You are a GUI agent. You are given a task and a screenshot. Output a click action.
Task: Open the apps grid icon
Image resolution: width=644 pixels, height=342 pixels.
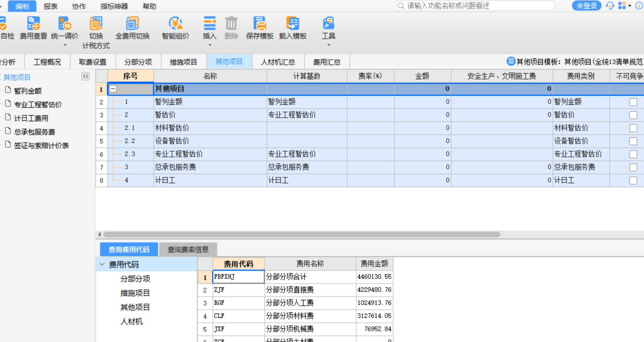pos(622,6)
